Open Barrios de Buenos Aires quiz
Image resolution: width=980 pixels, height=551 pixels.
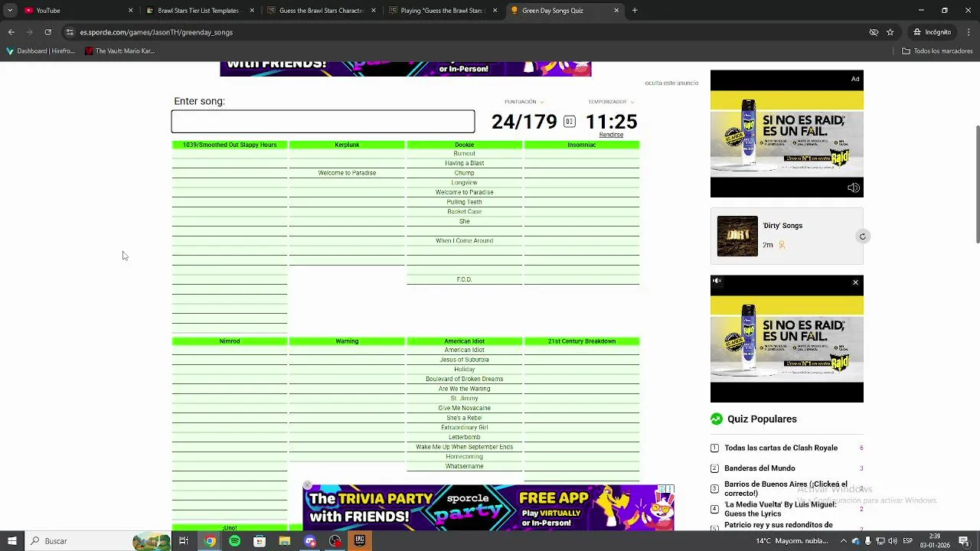tap(786, 489)
